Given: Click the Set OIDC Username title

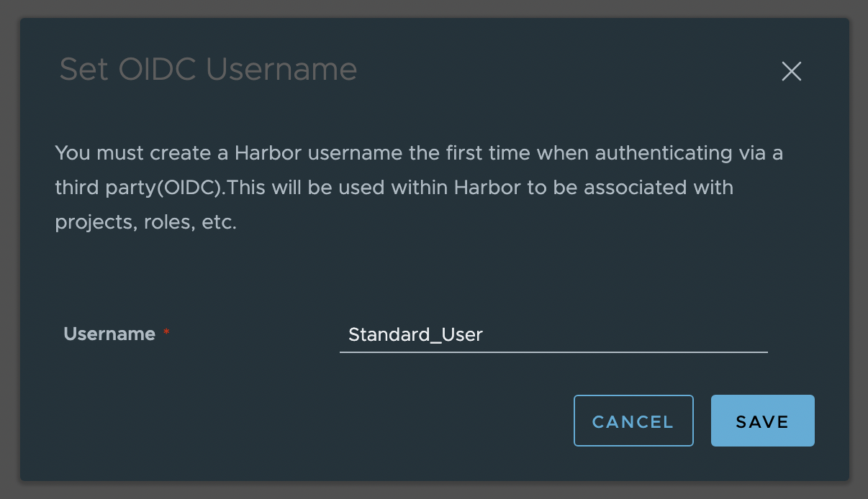Looking at the screenshot, I should pos(208,69).
